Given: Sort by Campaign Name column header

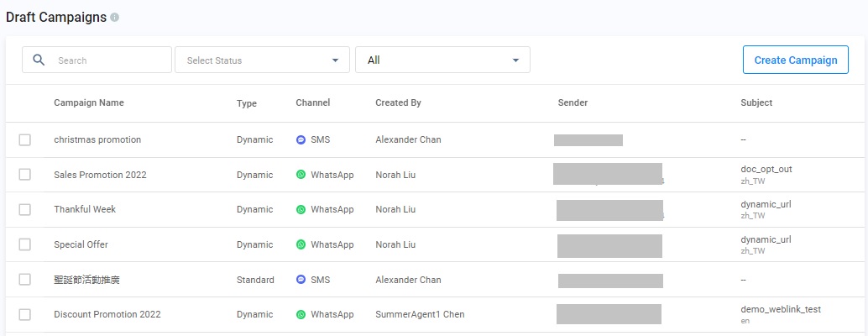Looking at the screenshot, I should pos(88,102).
